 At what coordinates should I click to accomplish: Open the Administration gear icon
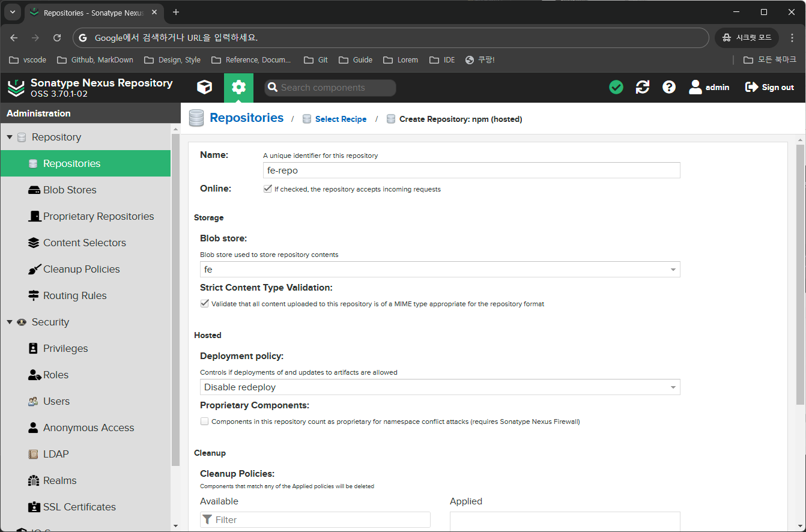click(x=239, y=88)
